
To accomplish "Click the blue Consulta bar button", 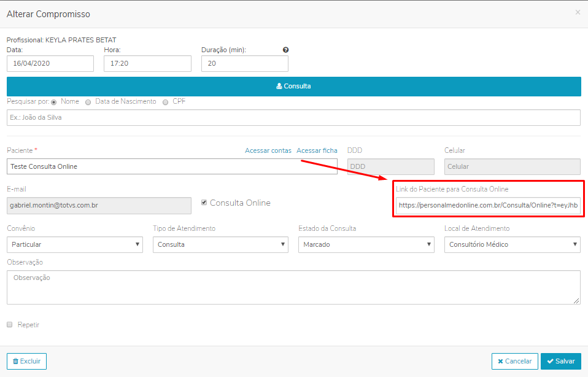I will tap(293, 87).
